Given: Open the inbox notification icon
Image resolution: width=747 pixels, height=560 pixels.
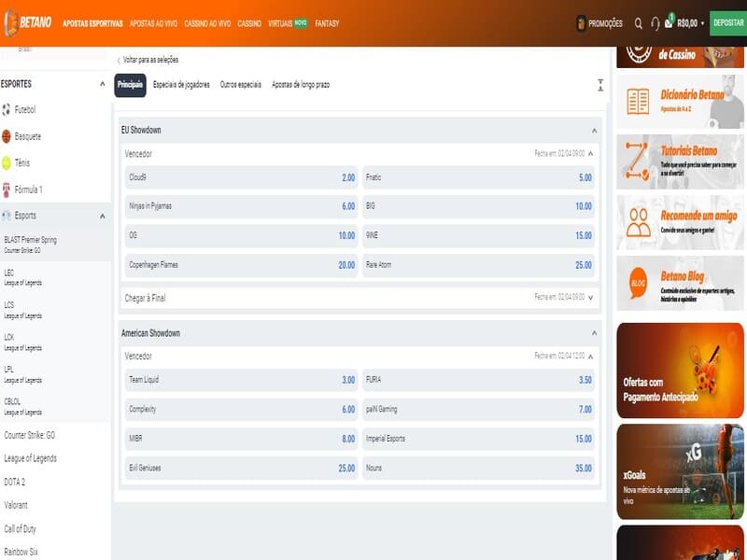Looking at the screenshot, I should (x=669, y=21).
